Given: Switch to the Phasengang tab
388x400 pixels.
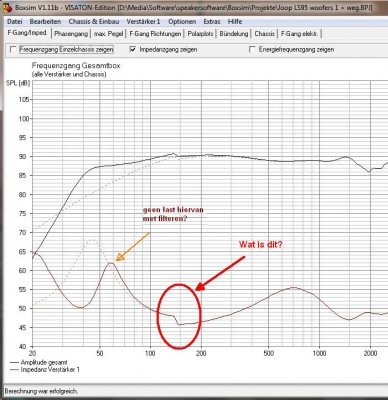Looking at the screenshot, I should (71, 34).
